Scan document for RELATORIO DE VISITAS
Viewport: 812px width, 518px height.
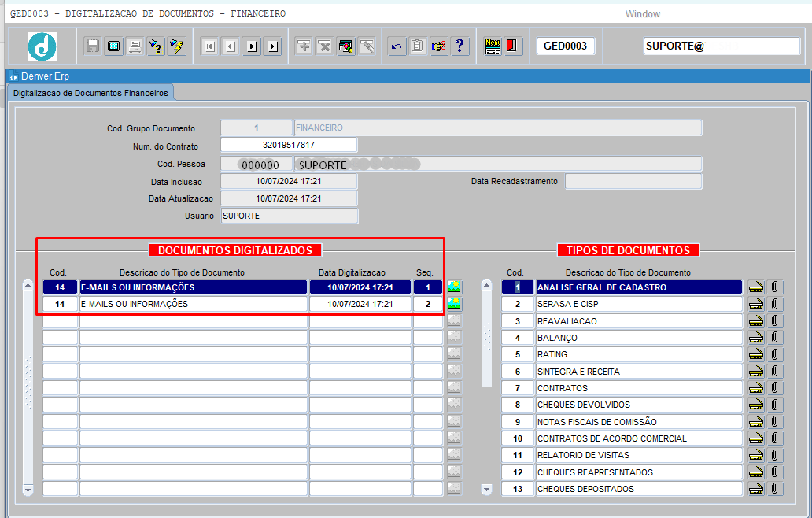click(756, 455)
